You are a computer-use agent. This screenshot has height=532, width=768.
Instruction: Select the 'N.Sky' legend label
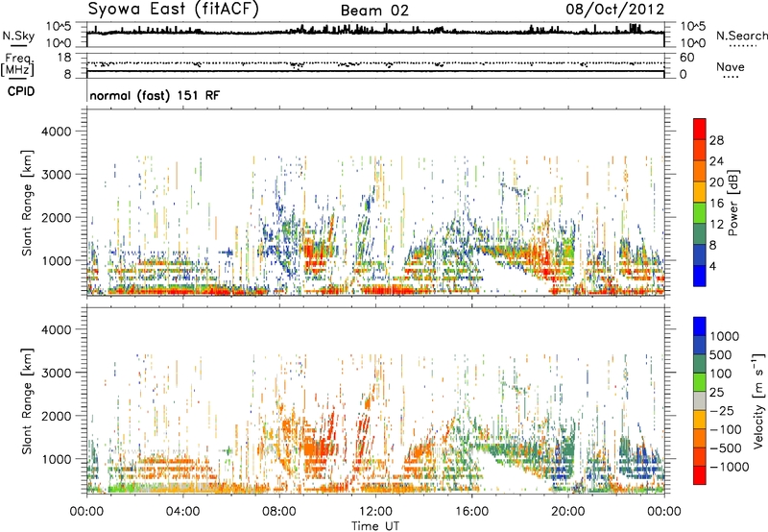[x=18, y=36]
